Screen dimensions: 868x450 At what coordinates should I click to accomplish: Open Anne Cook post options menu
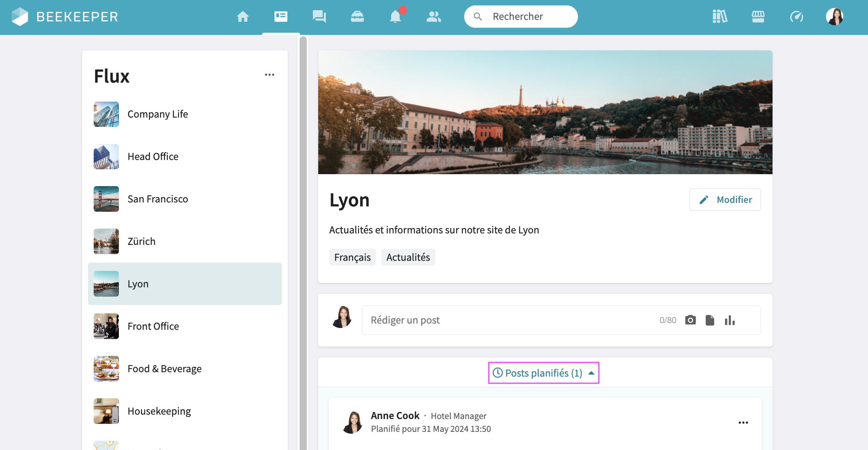click(x=743, y=423)
